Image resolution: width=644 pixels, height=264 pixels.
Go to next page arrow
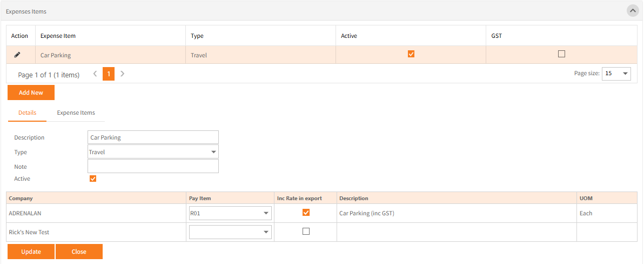coord(123,74)
